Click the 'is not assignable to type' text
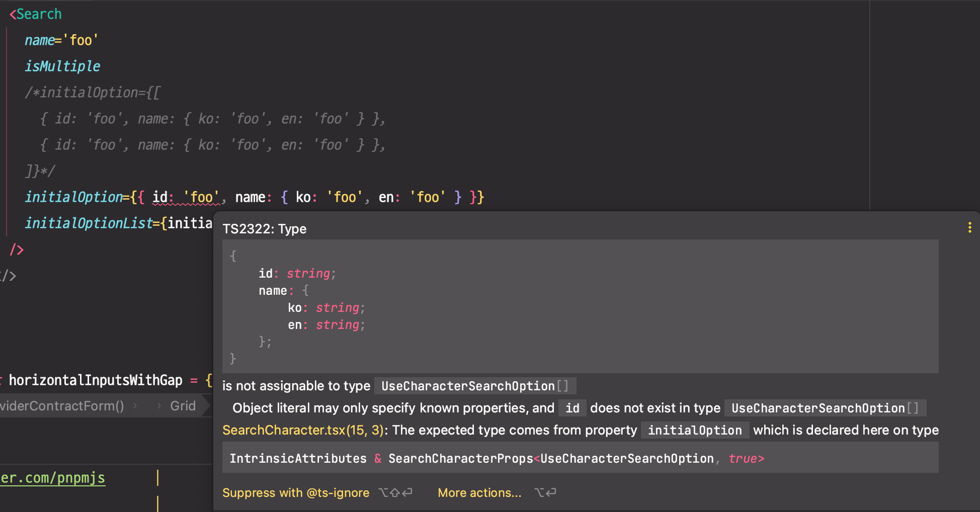980x512 pixels. point(296,386)
